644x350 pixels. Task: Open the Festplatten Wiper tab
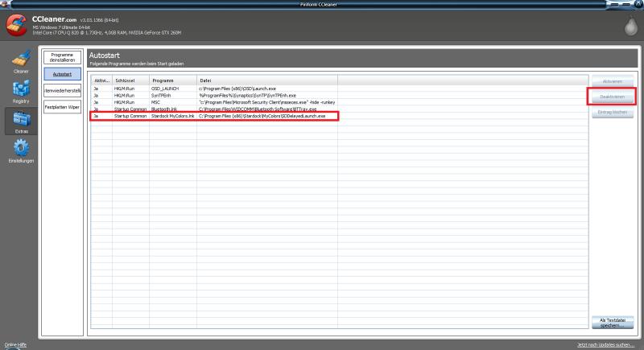62,107
